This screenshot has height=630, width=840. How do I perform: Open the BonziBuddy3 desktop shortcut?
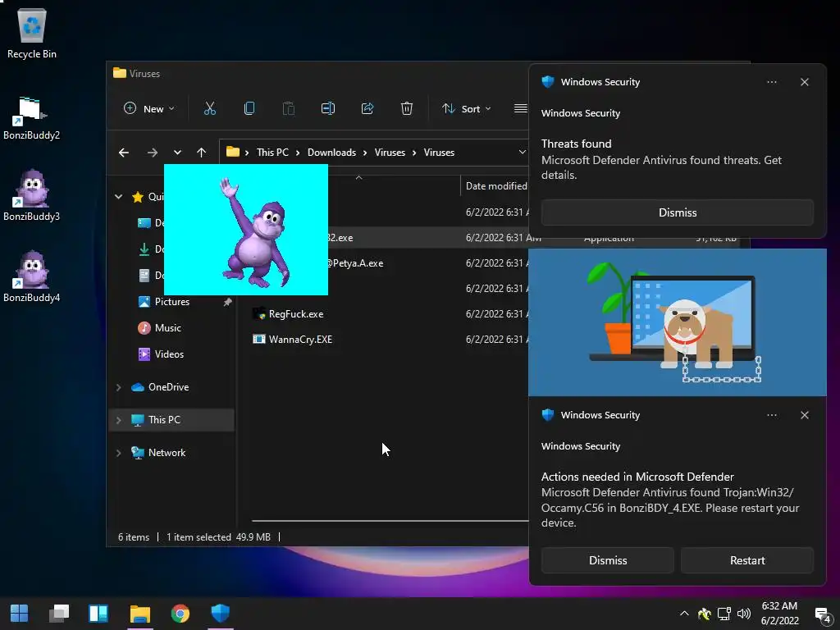point(32,194)
